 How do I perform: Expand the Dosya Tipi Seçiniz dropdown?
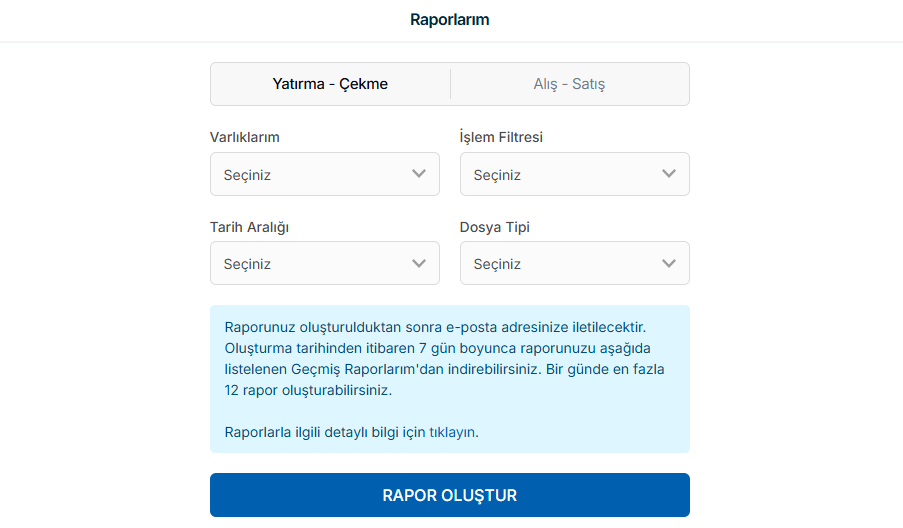[x=574, y=263]
